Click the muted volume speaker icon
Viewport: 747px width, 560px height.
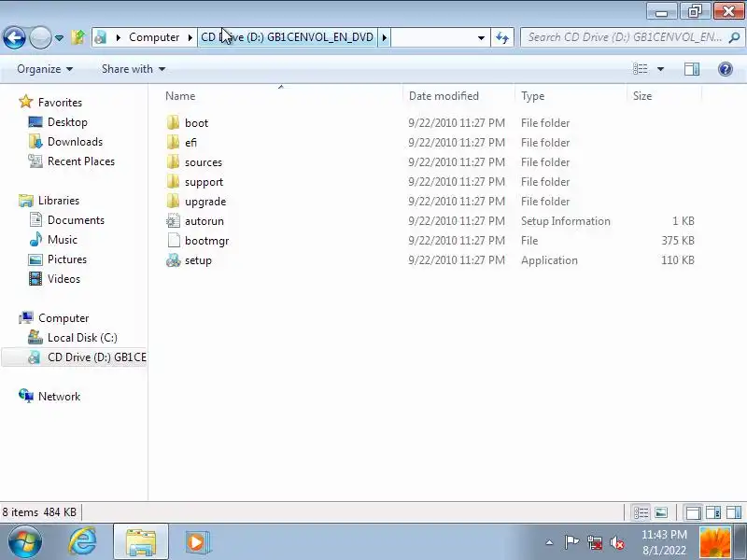pos(617,542)
